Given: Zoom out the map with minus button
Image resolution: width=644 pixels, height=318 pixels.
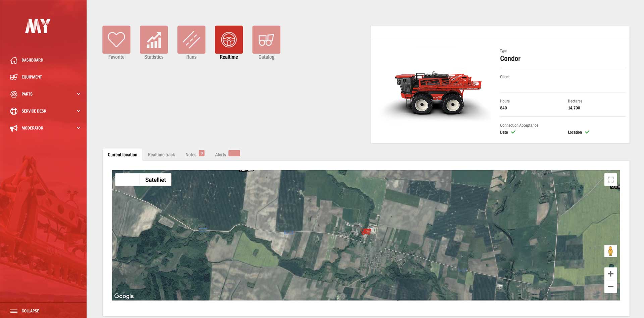Looking at the screenshot, I should point(610,287).
